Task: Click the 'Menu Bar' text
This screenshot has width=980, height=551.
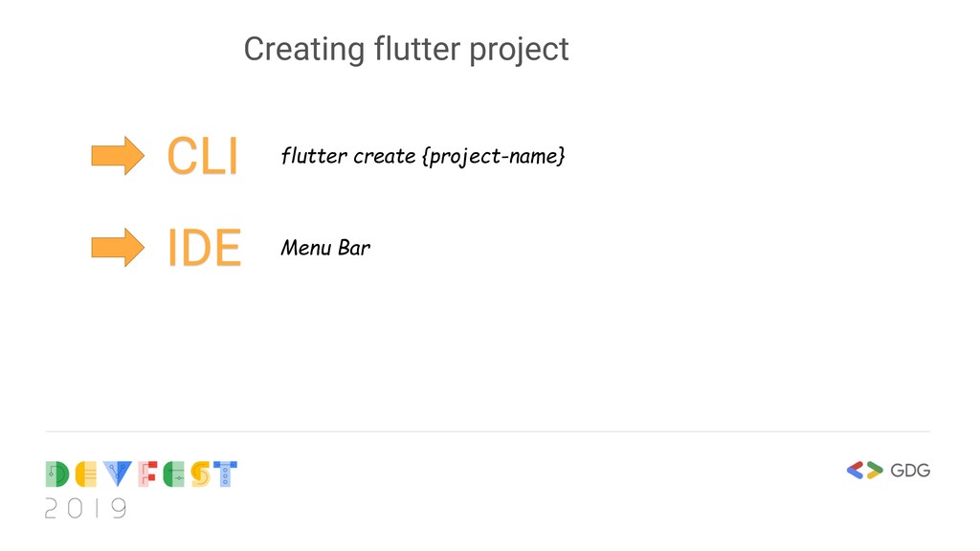Action: click(x=325, y=248)
